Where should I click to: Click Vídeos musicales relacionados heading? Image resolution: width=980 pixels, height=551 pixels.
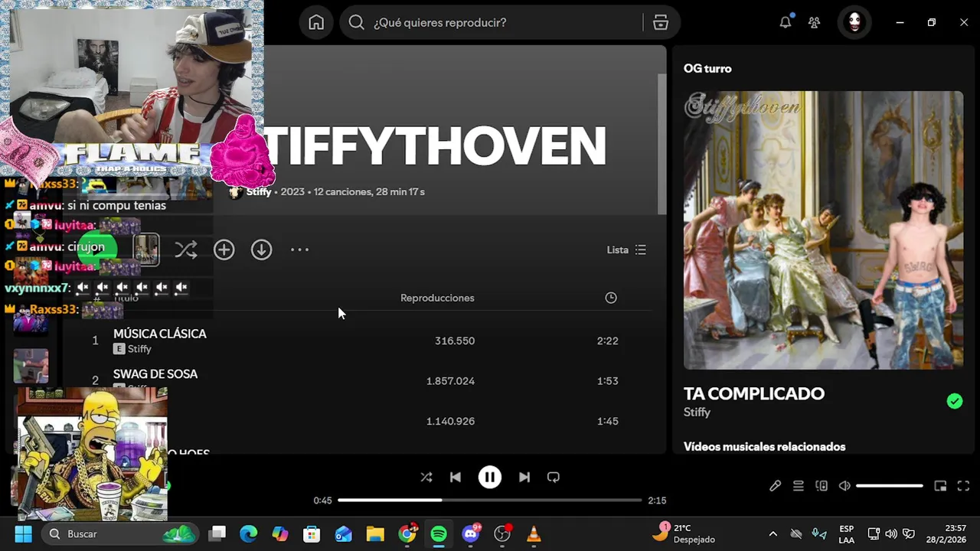764,446
